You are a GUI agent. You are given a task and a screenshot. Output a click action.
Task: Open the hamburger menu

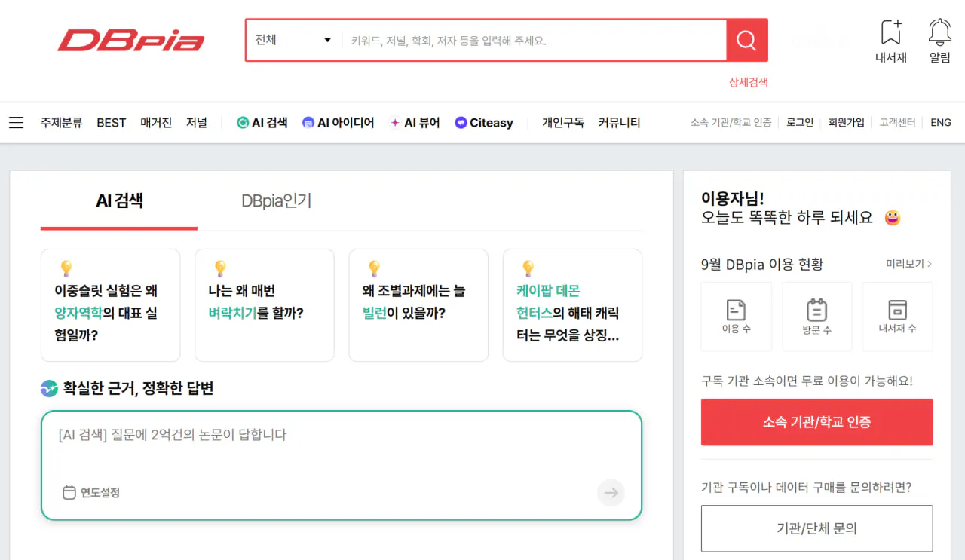16,122
